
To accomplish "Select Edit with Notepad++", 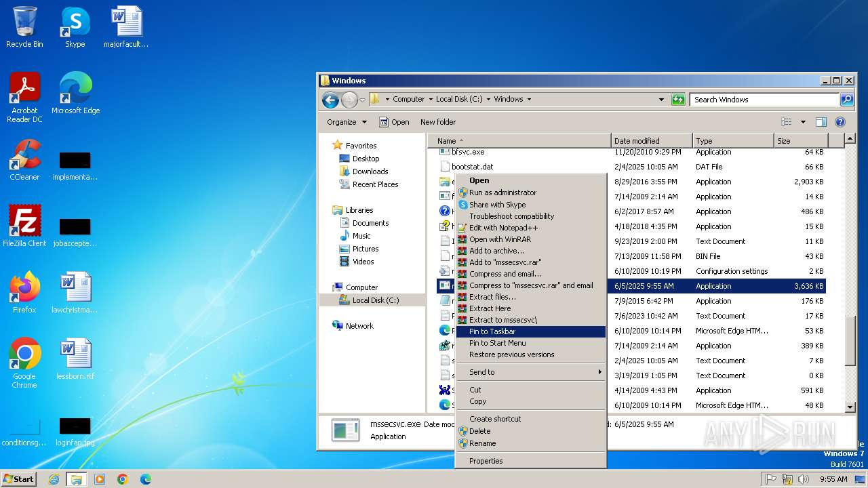I will [530, 228].
